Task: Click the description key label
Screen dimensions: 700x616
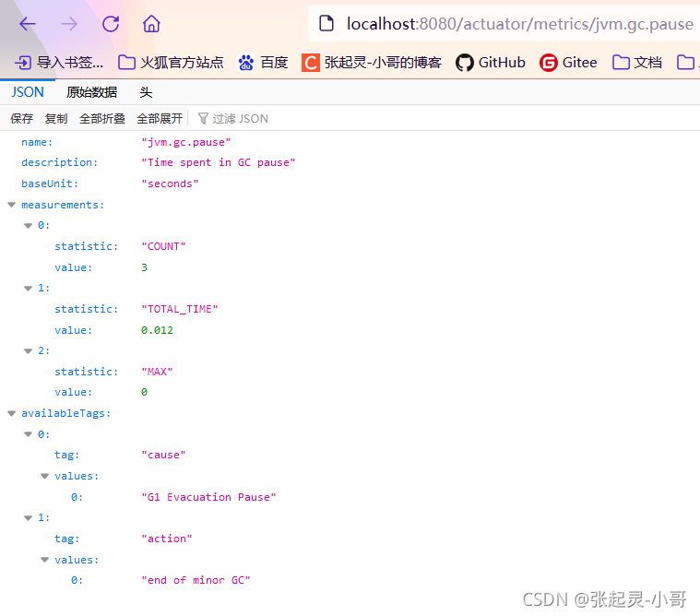Action: pos(59,162)
